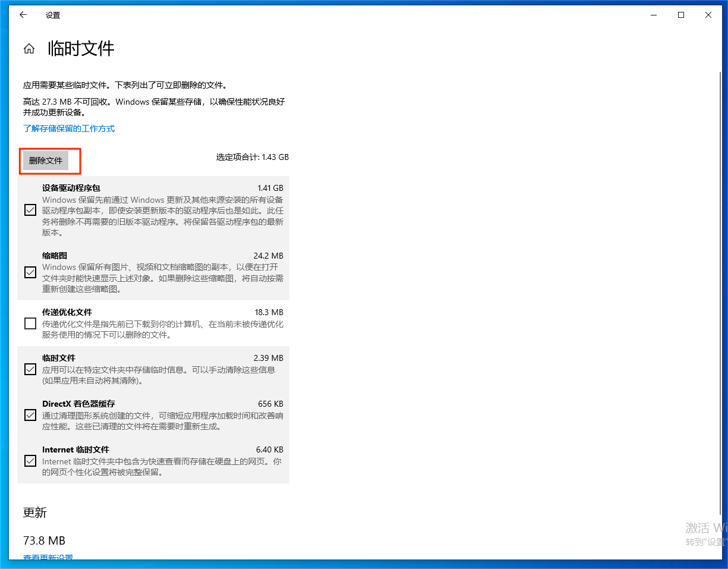Select the 选定项合计 1.43 GB text
This screenshot has width=728, height=569.
pos(252,157)
